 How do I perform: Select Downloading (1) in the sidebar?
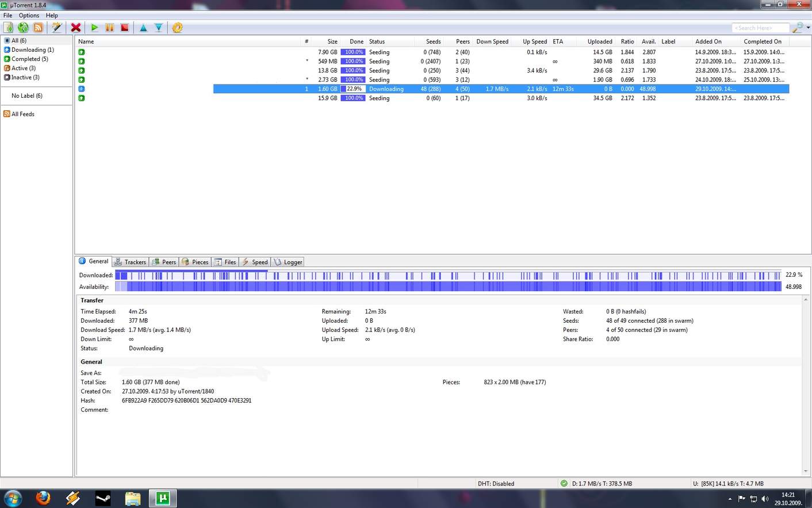[32, 50]
